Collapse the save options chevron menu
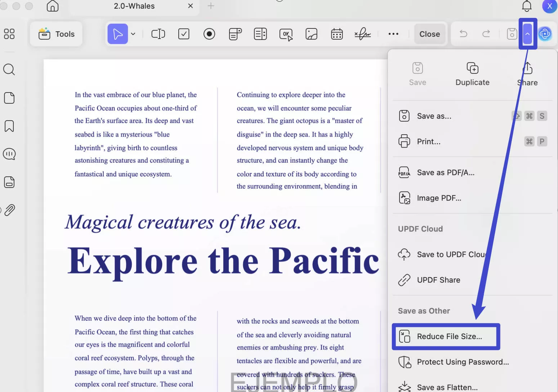The width and height of the screenshot is (558, 392). tap(527, 34)
